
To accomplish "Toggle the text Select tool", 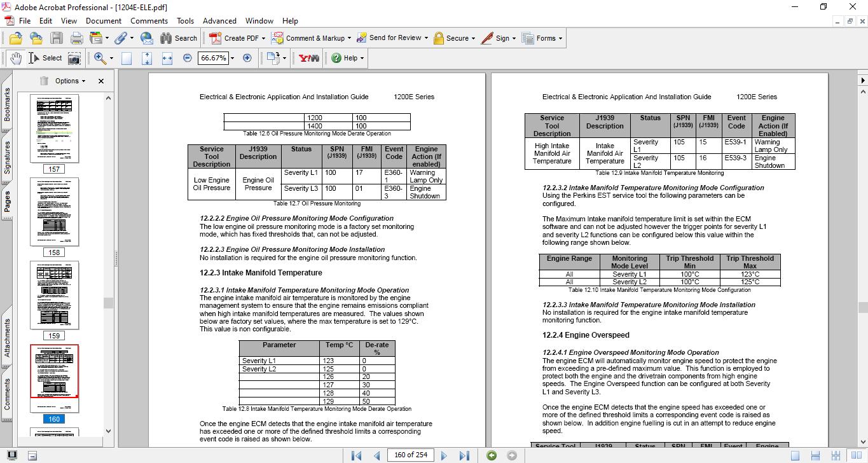I will coord(45,58).
